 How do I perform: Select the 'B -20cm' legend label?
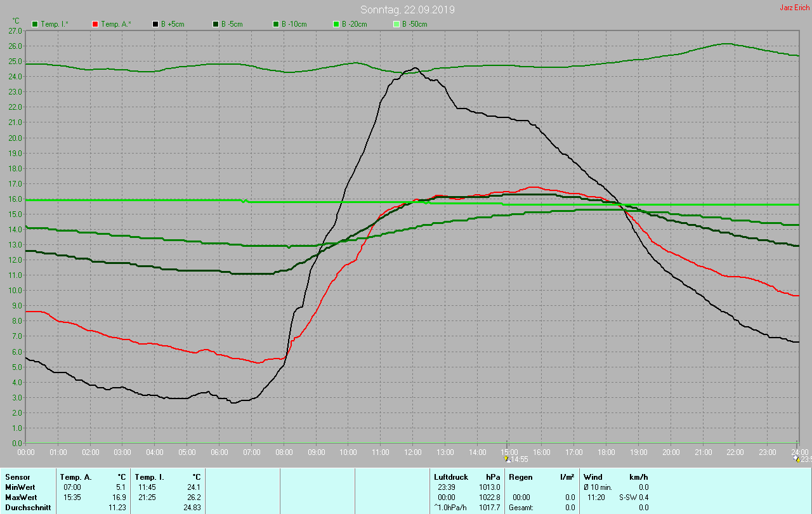point(355,24)
